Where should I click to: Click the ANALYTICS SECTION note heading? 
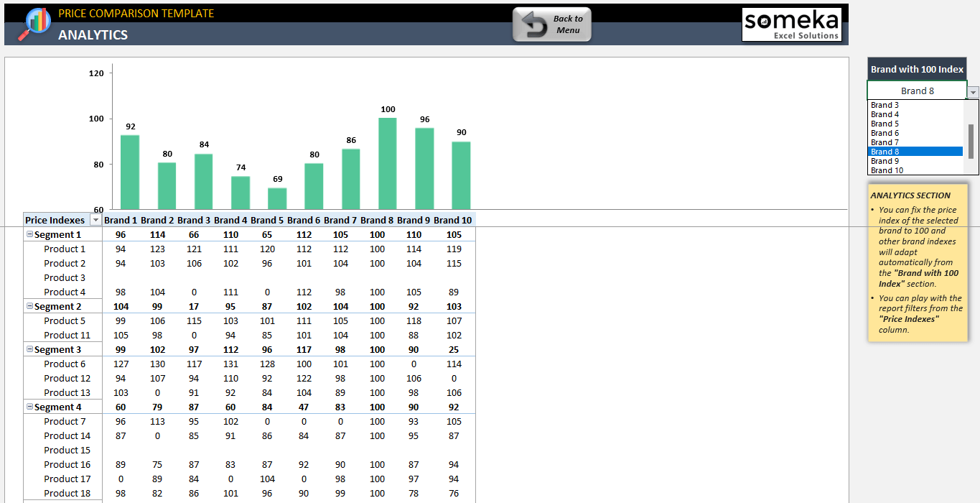[x=910, y=195]
